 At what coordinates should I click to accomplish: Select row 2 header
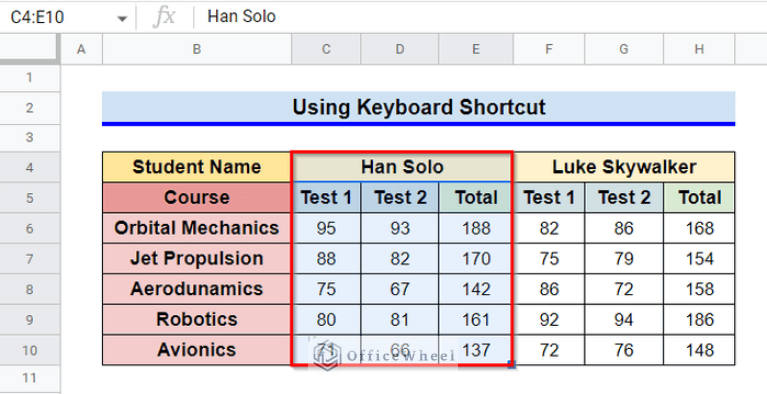(30, 108)
